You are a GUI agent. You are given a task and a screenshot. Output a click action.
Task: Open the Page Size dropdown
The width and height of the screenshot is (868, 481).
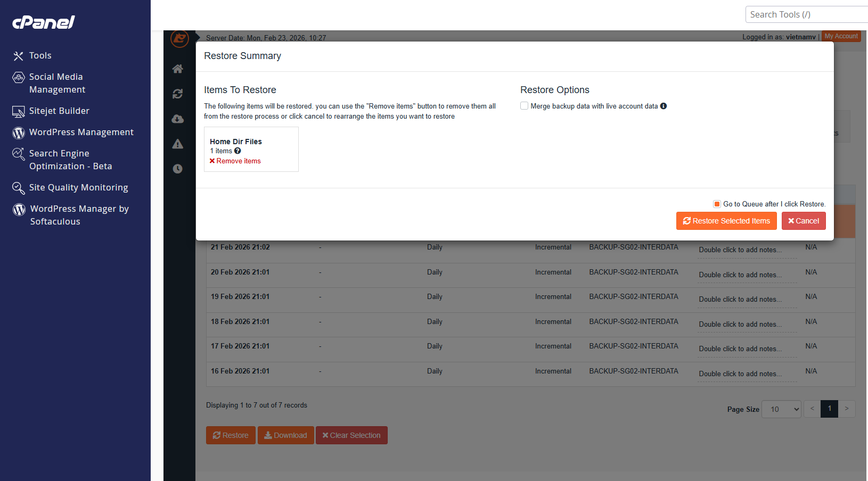point(781,409)
